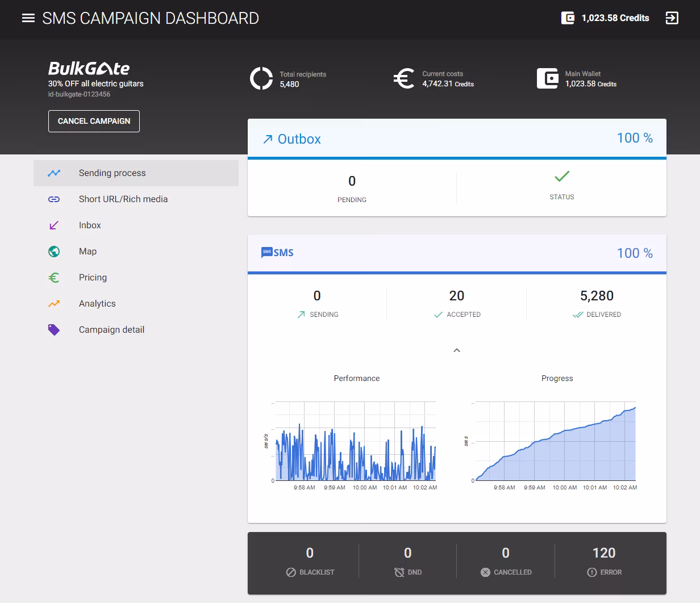Click the BulkGate logo
Image resolution: width=700 pixels, height=603 pixels.
[89, 69]
